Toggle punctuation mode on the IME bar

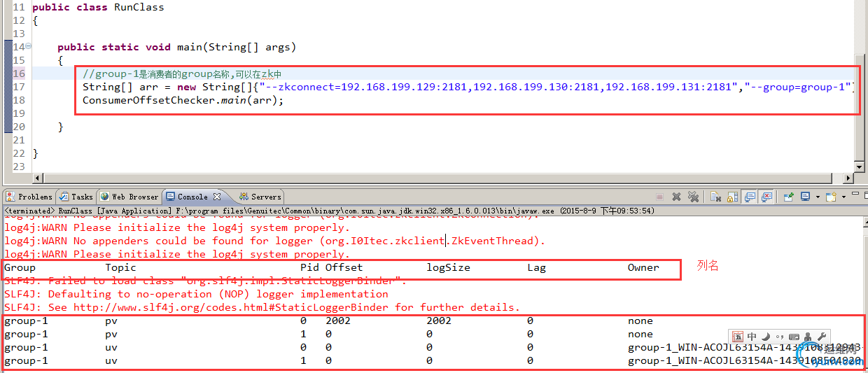click(780, 337)
